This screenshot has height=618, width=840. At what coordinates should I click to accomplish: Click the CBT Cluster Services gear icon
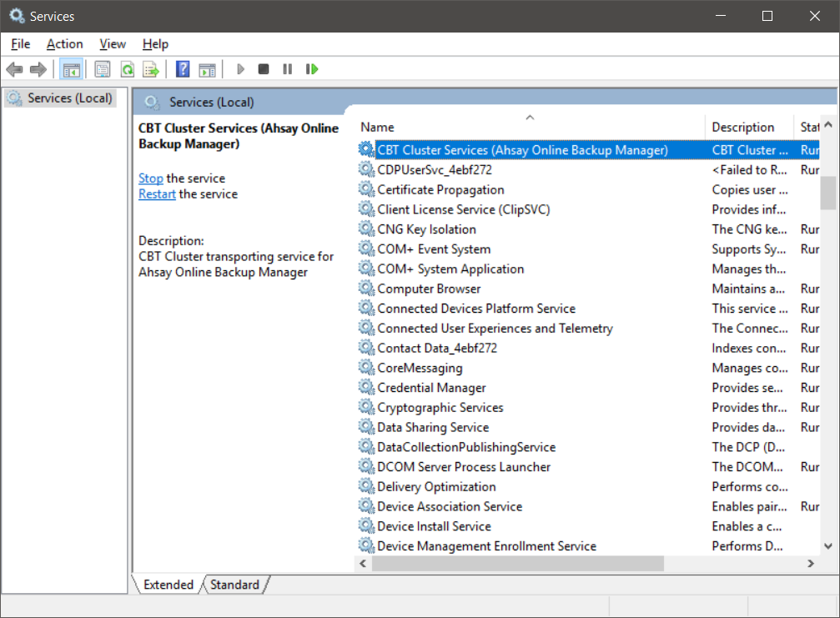365,149
